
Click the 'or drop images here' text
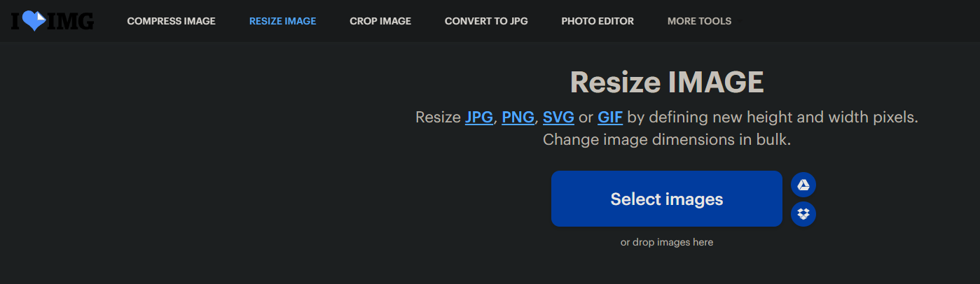667,242
